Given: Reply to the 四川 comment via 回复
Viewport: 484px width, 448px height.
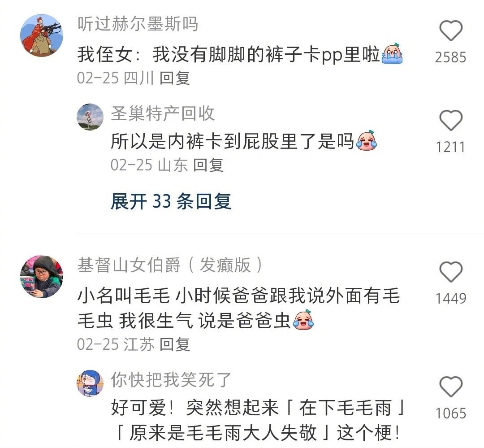Looking at the screenshot, I should click(175, 78).
